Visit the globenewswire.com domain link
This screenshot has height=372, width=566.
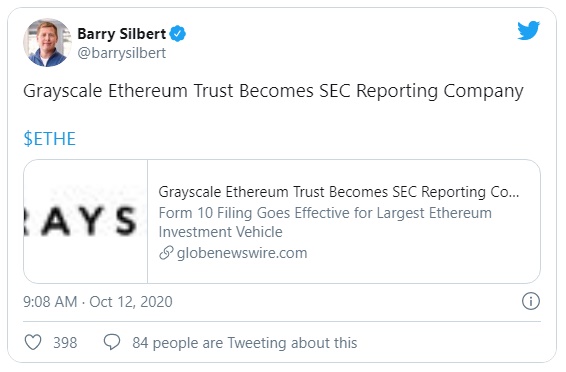click(242, 253)
